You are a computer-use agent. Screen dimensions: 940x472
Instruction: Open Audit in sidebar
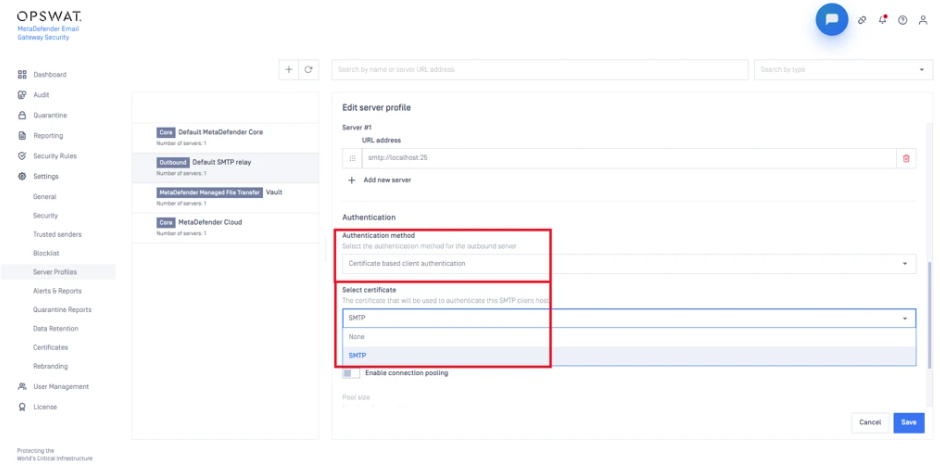(x=41, y=95)
